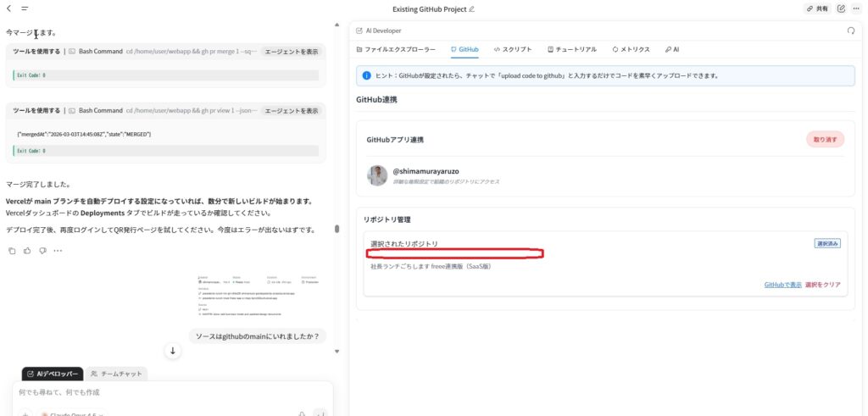Image resolution: width=868 pixels, height=416 pixels.
Task: Click the thumbs up icon
Action: coord(27,251)
